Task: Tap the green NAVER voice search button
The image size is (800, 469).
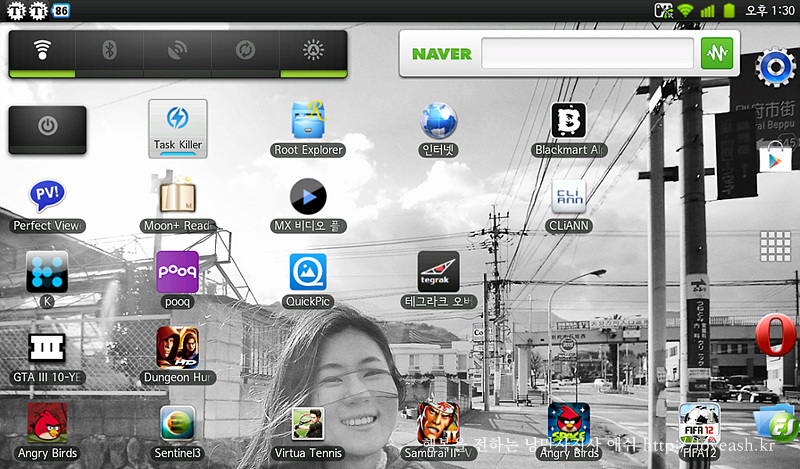Action: click(x=717, y=53)
